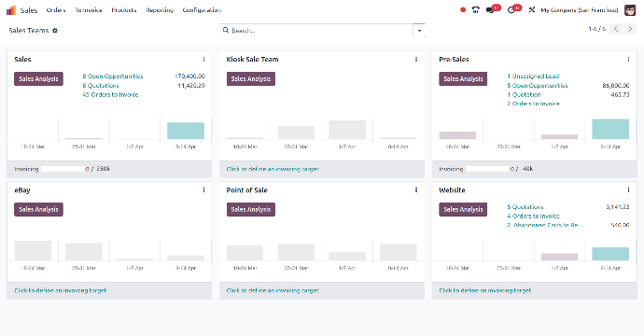Open the conversations message icon
644x336 pixels.
pos(490,10)
